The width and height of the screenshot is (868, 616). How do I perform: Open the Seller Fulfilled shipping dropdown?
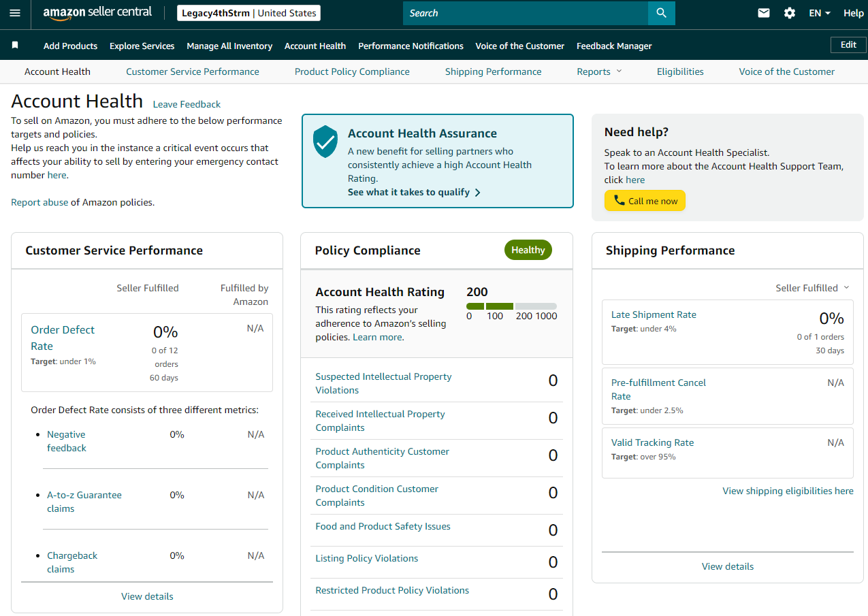point(813,288)
